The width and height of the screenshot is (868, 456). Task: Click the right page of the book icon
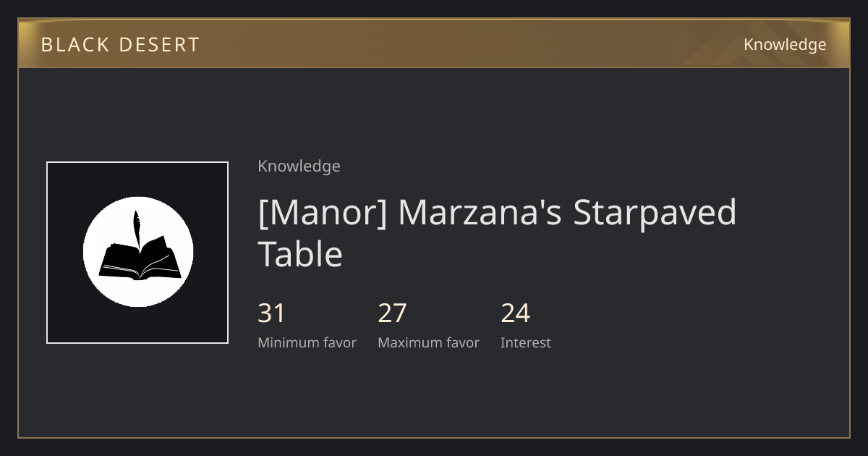[x=160, y=261]
